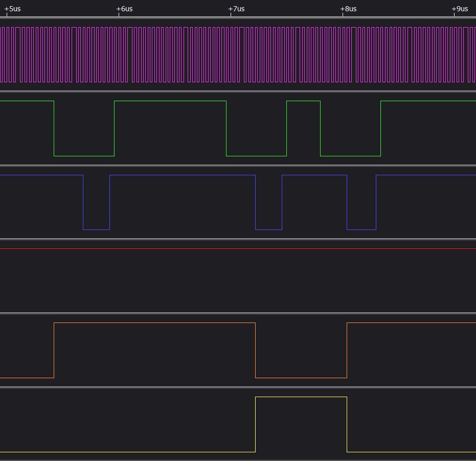
Task: Click the +7us timeline marker
Action: pos(237,9)
